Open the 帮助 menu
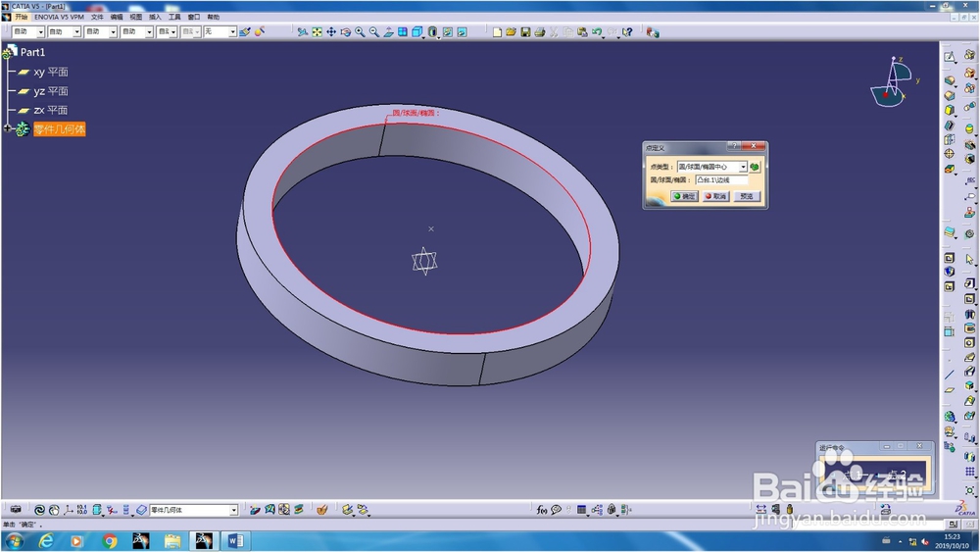980x552 pixels. click(x=213, y=17)
